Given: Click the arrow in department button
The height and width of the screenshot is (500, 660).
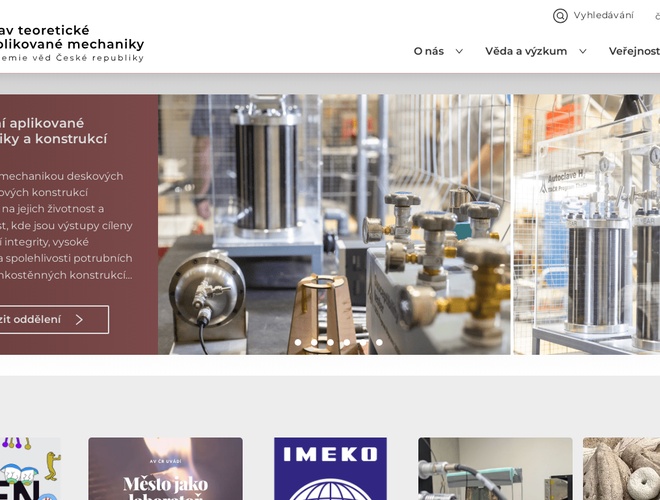Looking at the screenshot, I should (x=79, y=319).
